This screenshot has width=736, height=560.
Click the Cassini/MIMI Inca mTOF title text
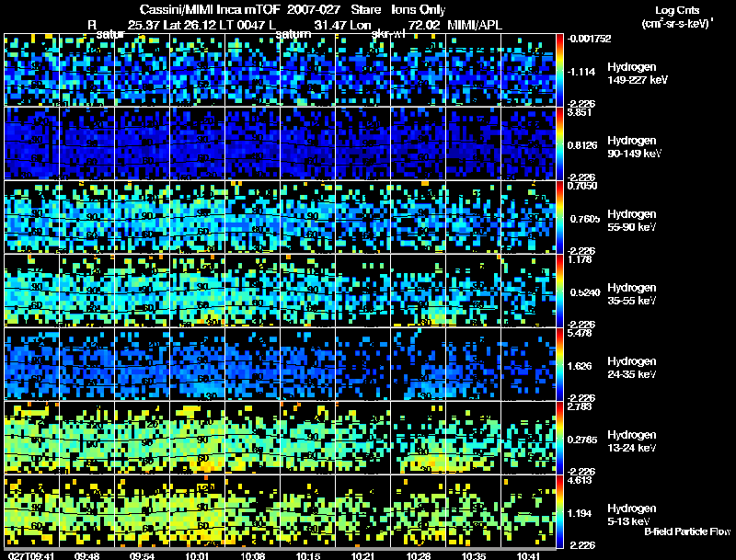[210, 10]
